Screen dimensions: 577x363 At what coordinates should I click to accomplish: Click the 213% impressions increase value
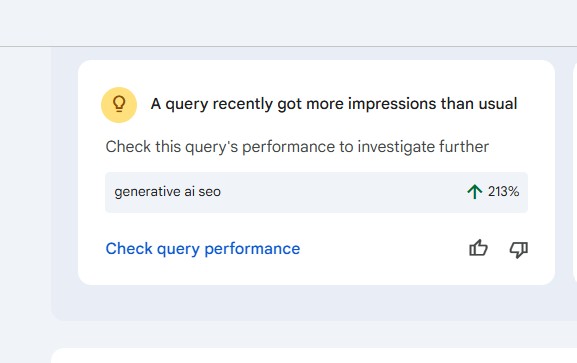[x=503, y=191]
